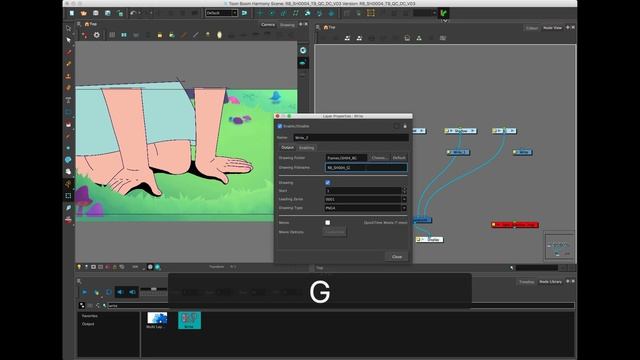
Task: Click the green render icon in top toolbar
Action: pyautogui.click(x=444, y=13)
